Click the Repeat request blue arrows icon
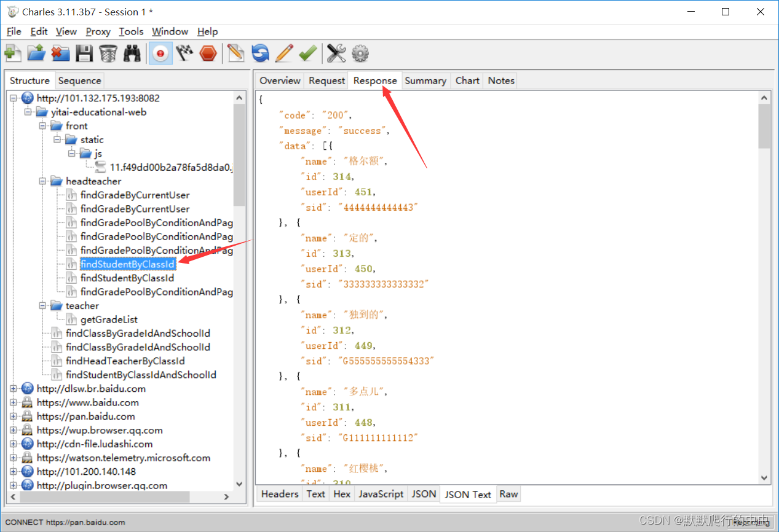 (x=260, y=53)
